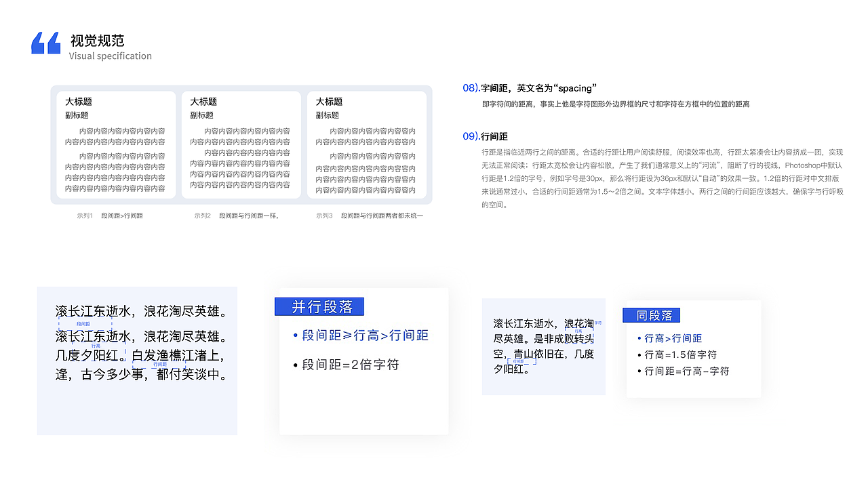Click the 字符 annotation marker in the right poem block
Viewport: 868px width, 488px height.
[x=597, y=323]
